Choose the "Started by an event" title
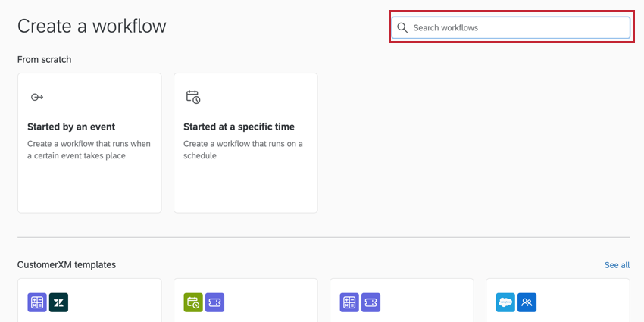Screen dimensions: 644x322 coord(71,127)
